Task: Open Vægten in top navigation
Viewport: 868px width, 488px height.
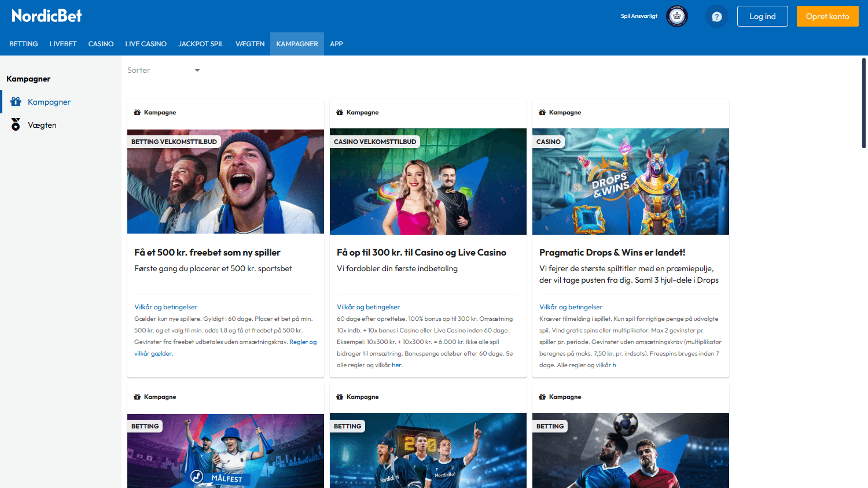Action: tap(250, 44)
